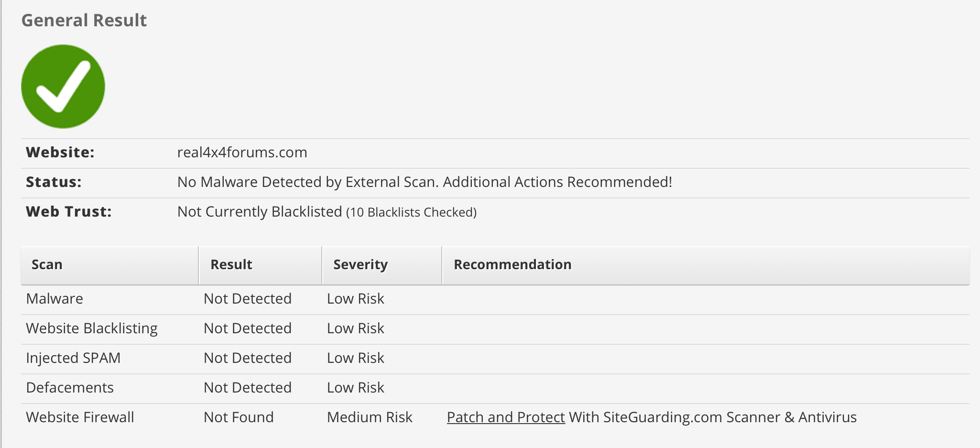The width and height of the screenshot is (980, 448).
Task: Click the Not Found firewall result
Action: (x=239, y=417)
